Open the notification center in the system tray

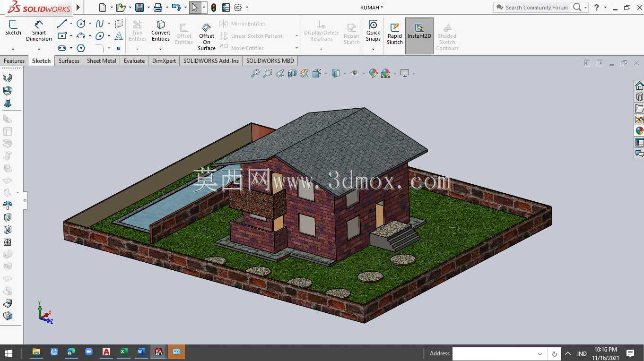(630, 353)
